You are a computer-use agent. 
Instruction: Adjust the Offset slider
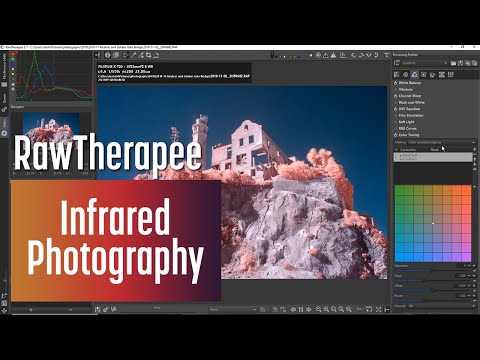click(433, 290)
